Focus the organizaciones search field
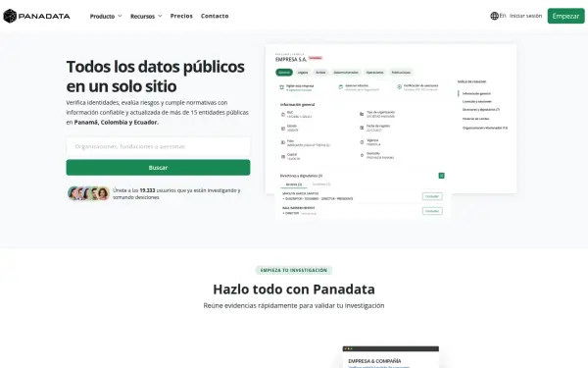 pos(158,146)
